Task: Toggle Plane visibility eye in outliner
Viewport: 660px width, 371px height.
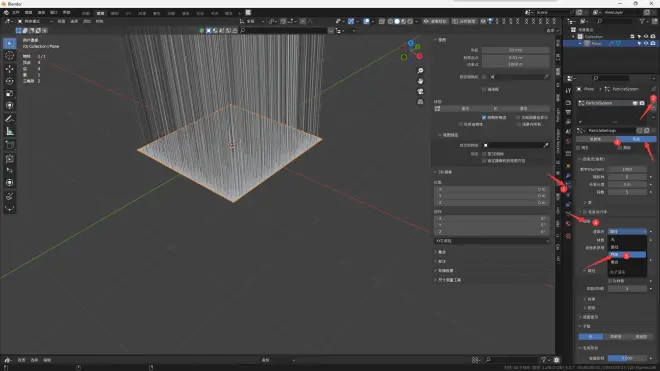Action: pos(646,43)
